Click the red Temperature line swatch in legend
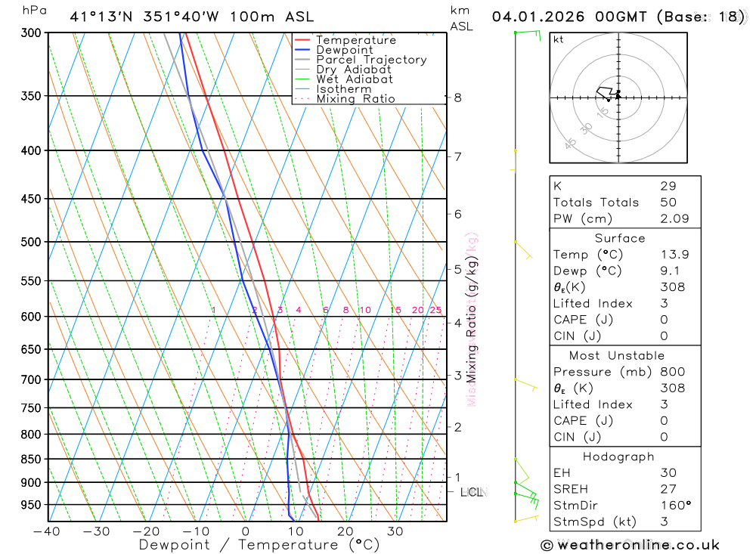This screenshot has height=554, width=756. coord(302,40)
